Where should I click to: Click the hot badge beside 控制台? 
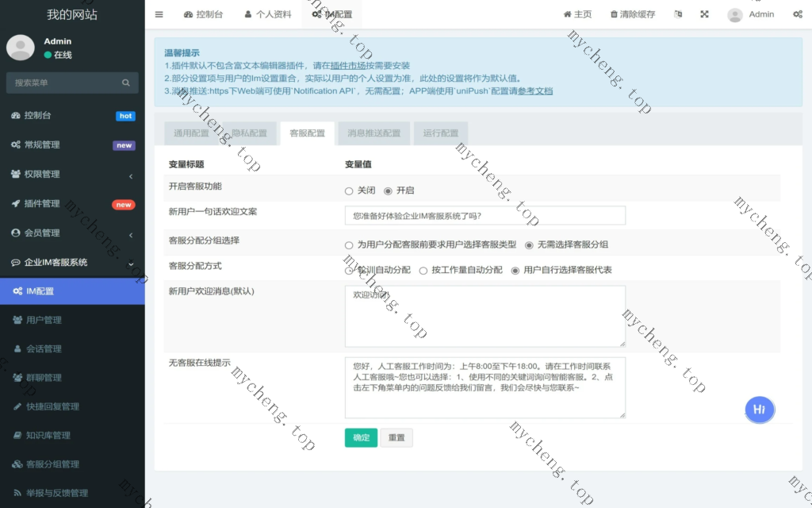click(125, 116)
